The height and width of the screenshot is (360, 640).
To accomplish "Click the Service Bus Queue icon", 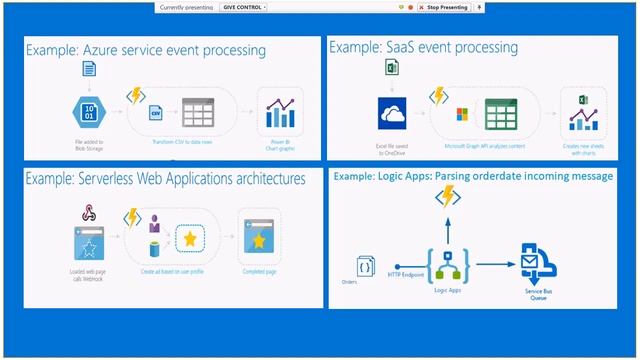I will coord(538,264).
